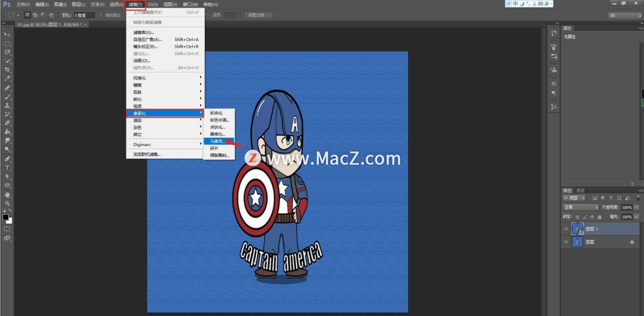Select the Brush tool

[x=7, y=96]
